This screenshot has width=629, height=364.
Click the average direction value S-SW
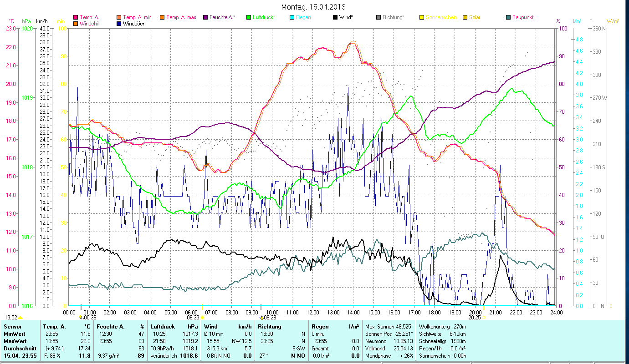click(x=298, y=348)
